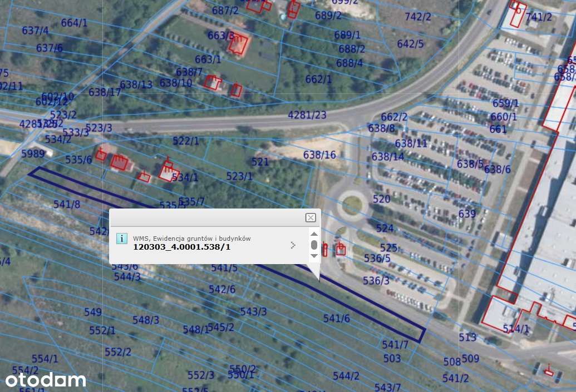Click parcel label 662/1
Image resolution: width=576 pixels, height=392 pixels.
(318, 80)
